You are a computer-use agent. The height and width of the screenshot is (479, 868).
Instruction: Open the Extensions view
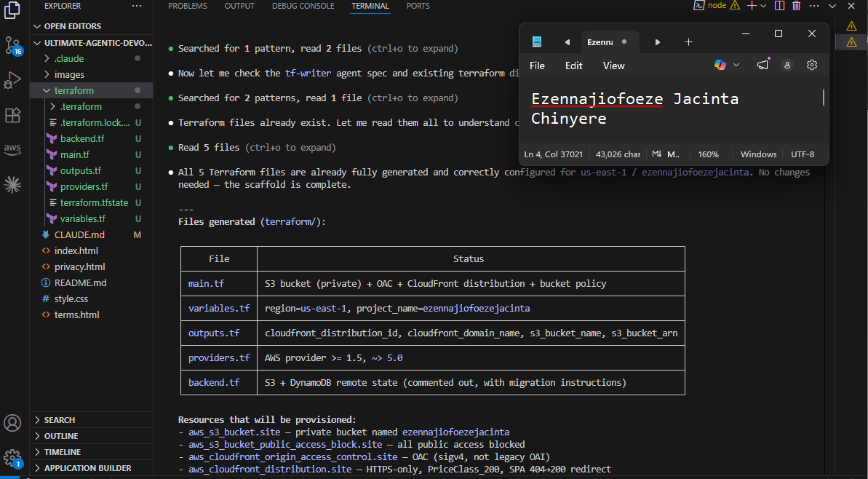tap(12, 115)
